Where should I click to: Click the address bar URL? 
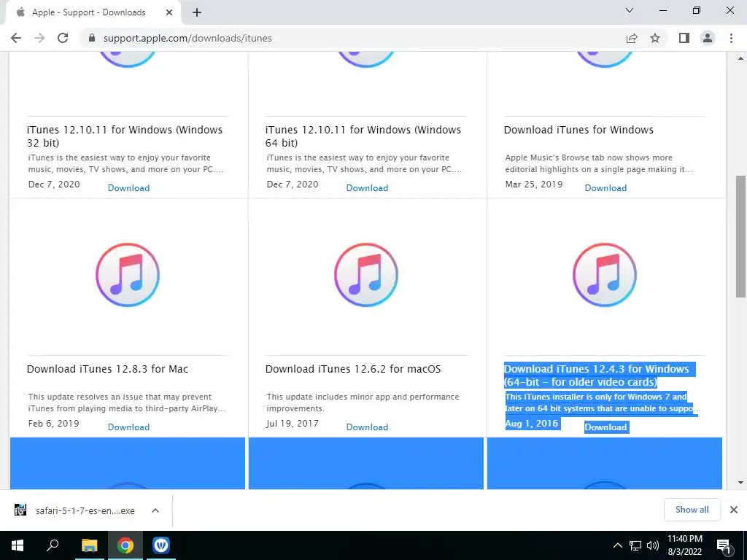point(187,38)
